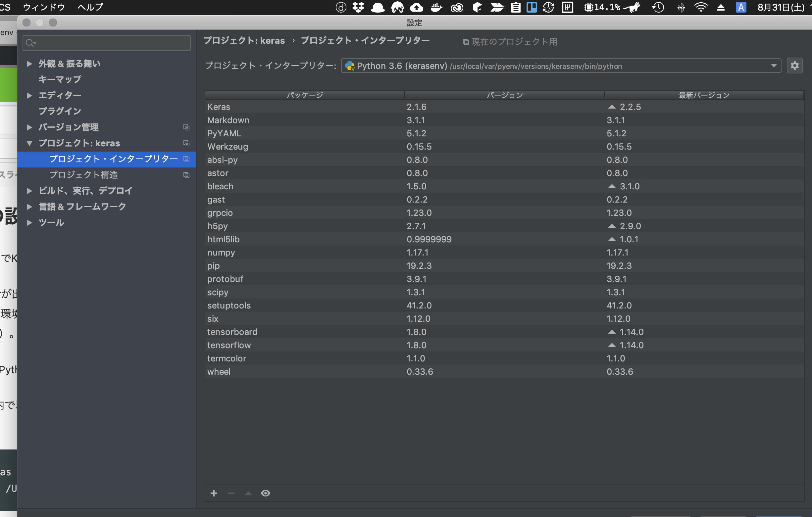Click Time Machine icon in menu bar

658,7
